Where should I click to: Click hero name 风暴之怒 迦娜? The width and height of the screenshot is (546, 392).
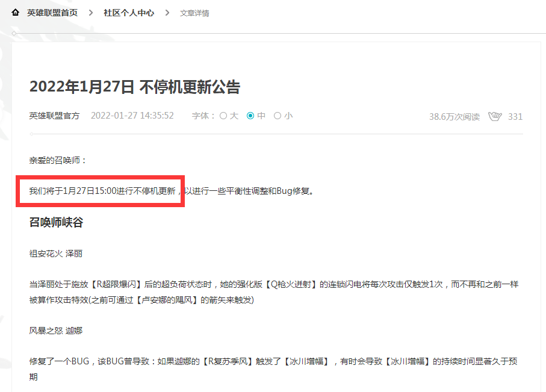[x=56, y=331]
